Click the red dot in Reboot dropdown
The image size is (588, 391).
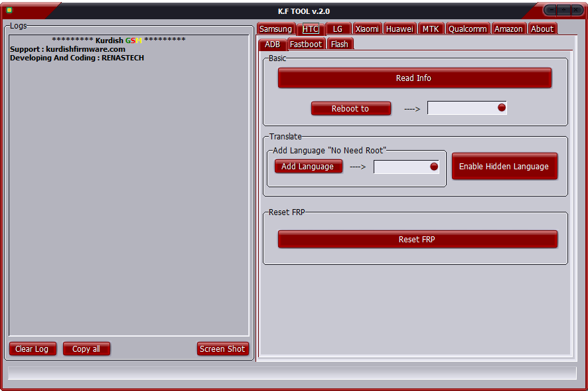[x=501, y=108]
